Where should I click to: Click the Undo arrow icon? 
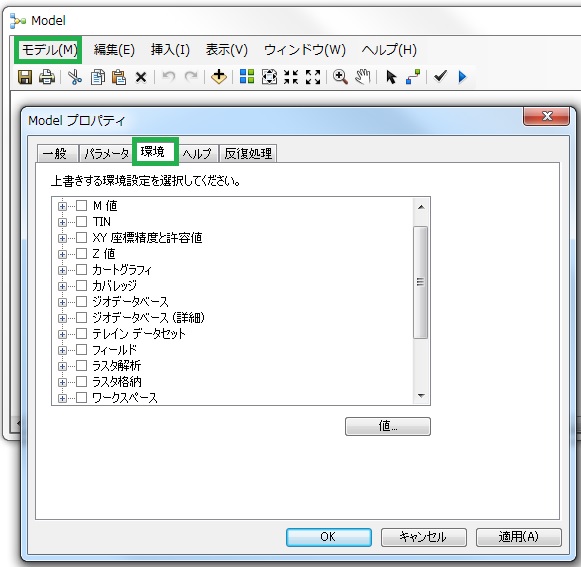coord(169,77)
